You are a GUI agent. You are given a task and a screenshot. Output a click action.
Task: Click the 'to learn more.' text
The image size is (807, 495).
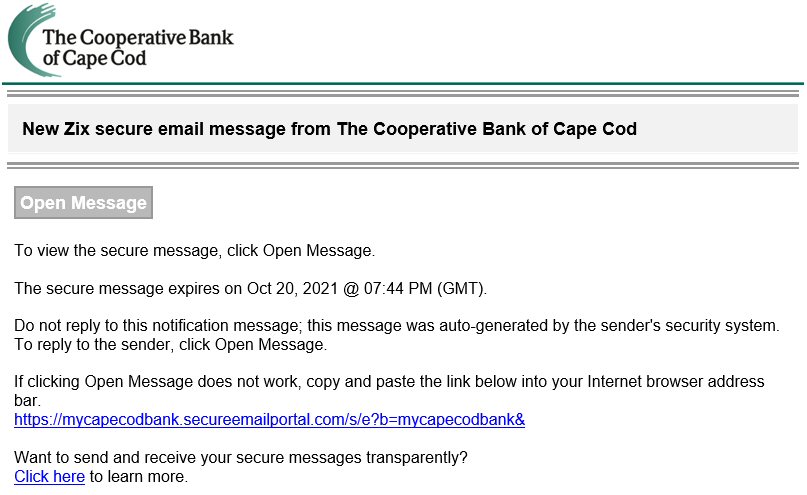(x=139, y=476)
